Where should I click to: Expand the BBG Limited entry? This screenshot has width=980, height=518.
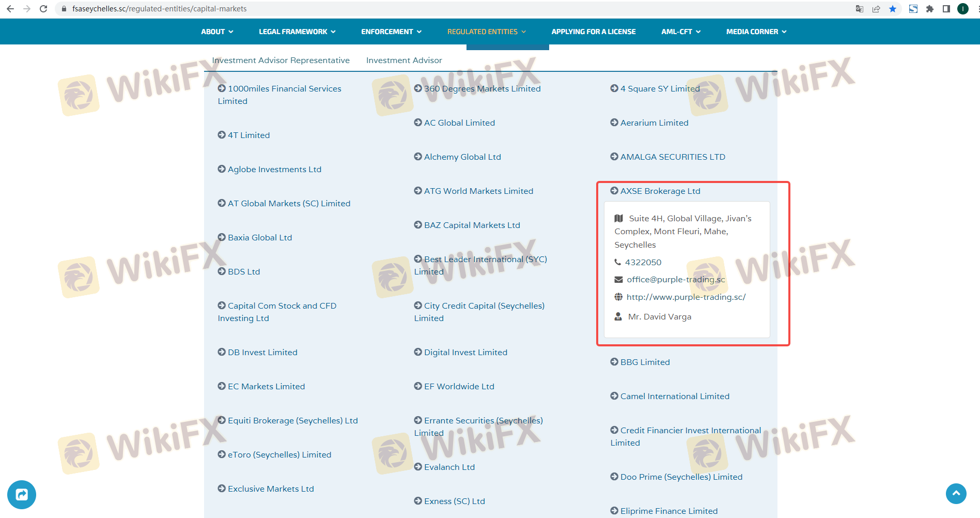point(645,362)
